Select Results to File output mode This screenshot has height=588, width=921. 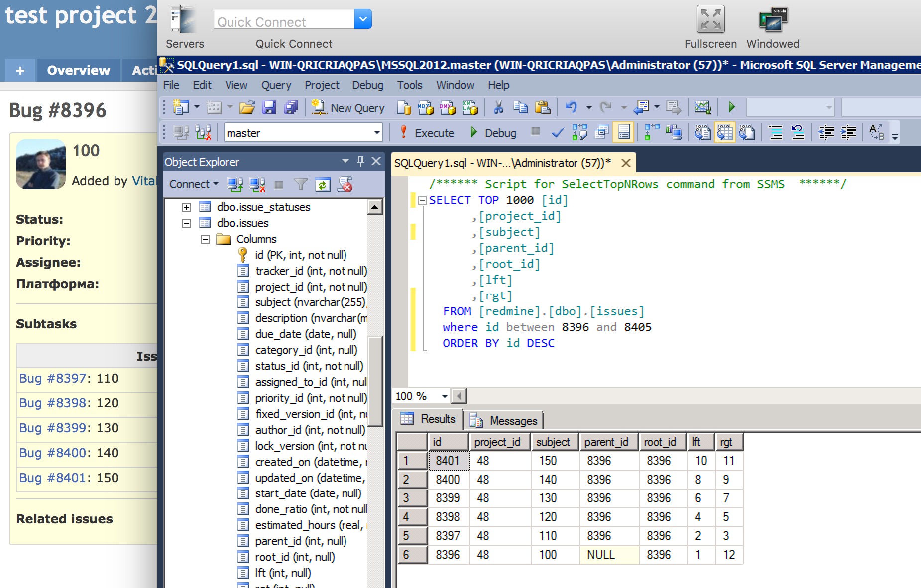[747, 133]
